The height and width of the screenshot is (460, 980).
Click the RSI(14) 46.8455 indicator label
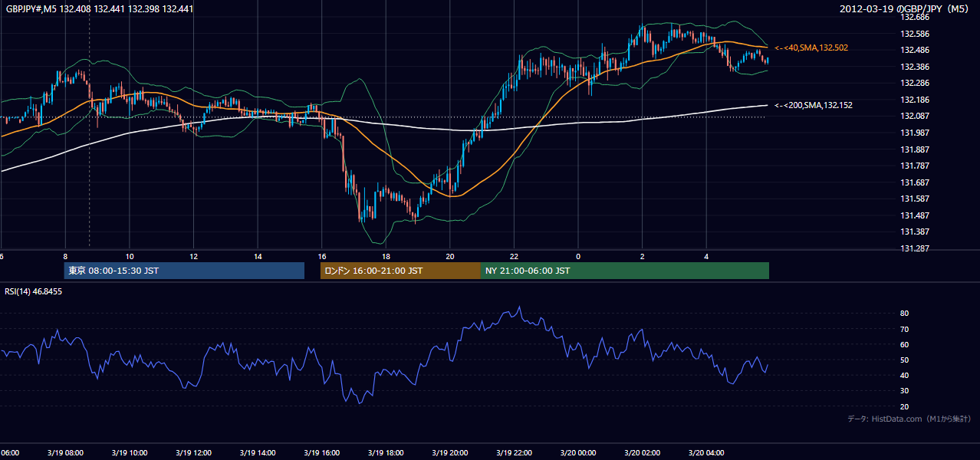(x=34, y=291)
